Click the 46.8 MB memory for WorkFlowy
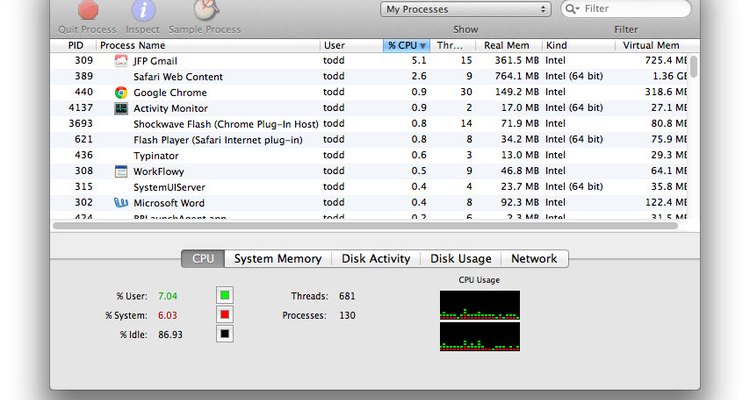This screenshot has height=400, width=750. tap(520, 171)
